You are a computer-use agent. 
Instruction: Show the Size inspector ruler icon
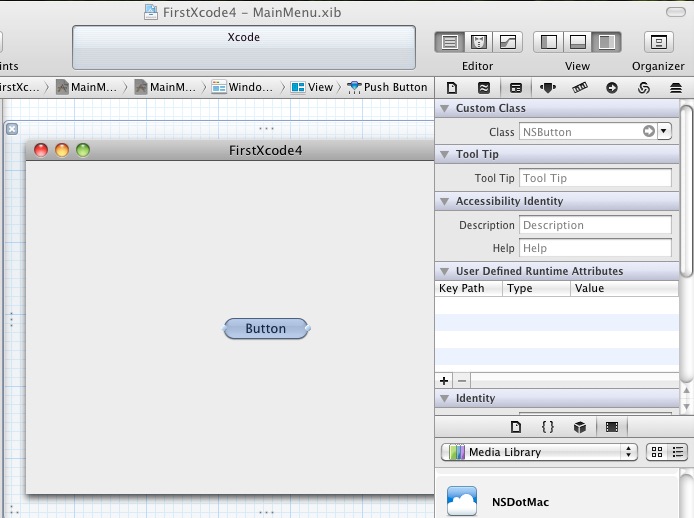(579, 87)
